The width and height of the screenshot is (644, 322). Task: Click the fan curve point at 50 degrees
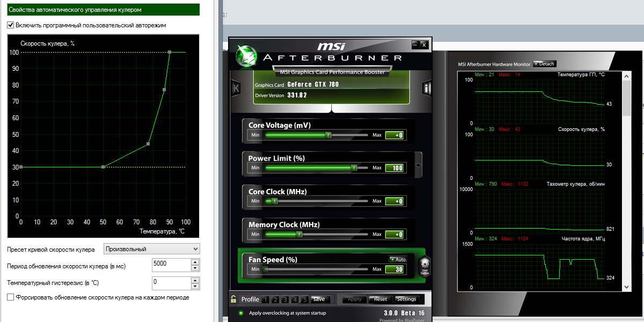tap(103, 167)
